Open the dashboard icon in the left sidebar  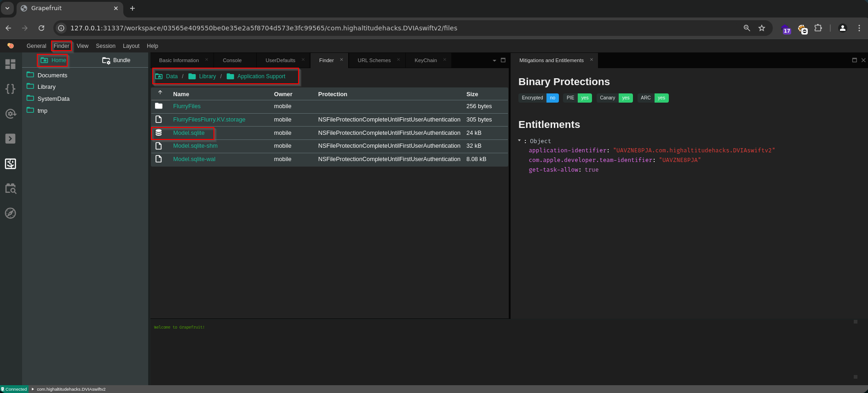11,64
